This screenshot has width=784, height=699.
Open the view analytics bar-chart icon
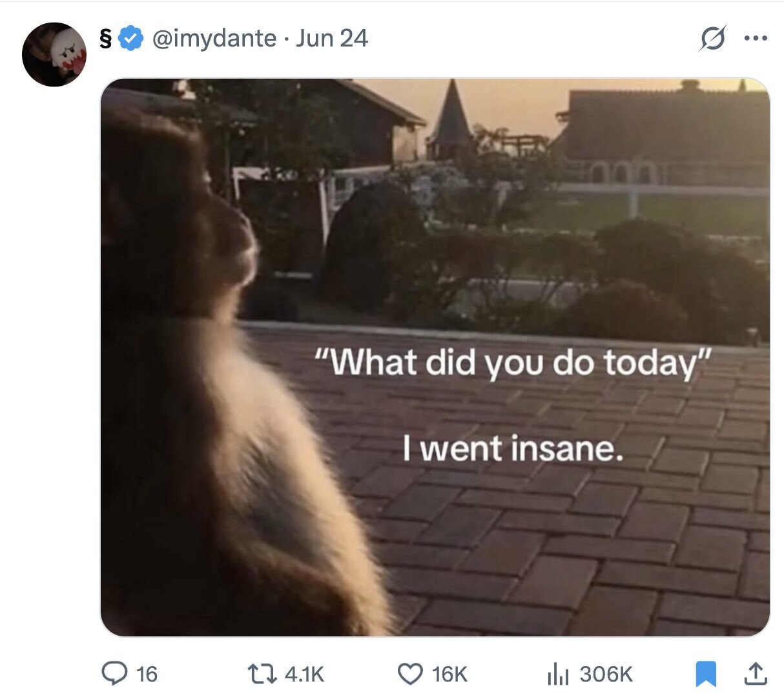click(557, 674)
